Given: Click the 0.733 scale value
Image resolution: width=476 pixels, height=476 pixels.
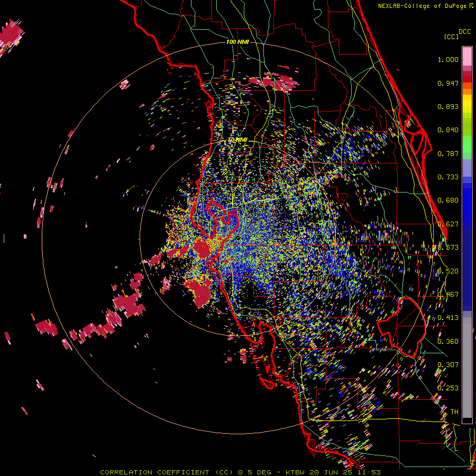Looking at the screenshot, I should tap(448, 177).
